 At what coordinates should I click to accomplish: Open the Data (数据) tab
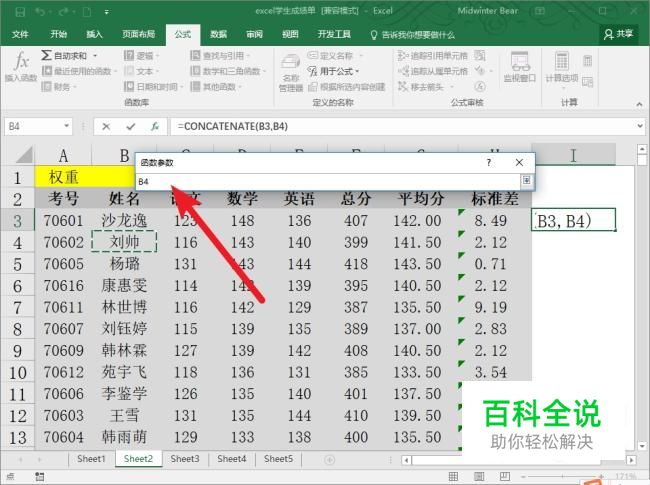click(218, 34)
